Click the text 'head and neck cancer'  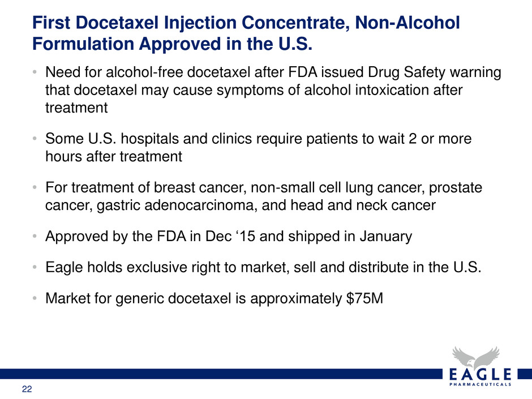coord(363,205)
